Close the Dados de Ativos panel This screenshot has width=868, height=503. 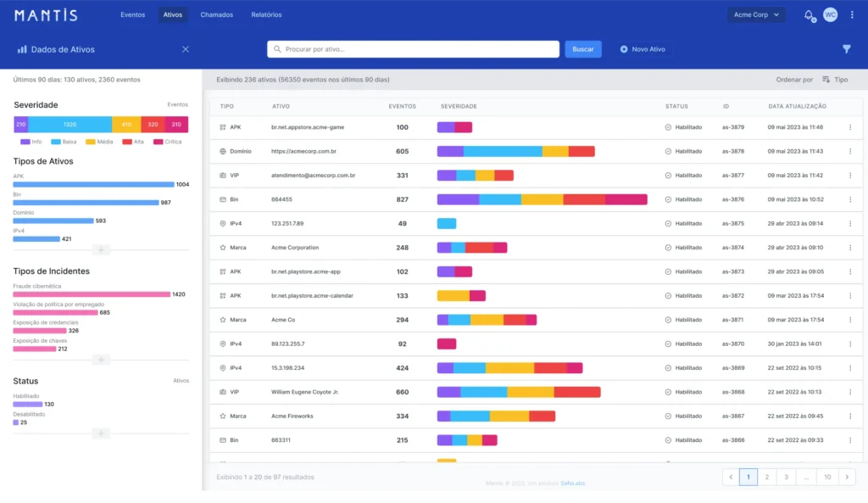186,49
